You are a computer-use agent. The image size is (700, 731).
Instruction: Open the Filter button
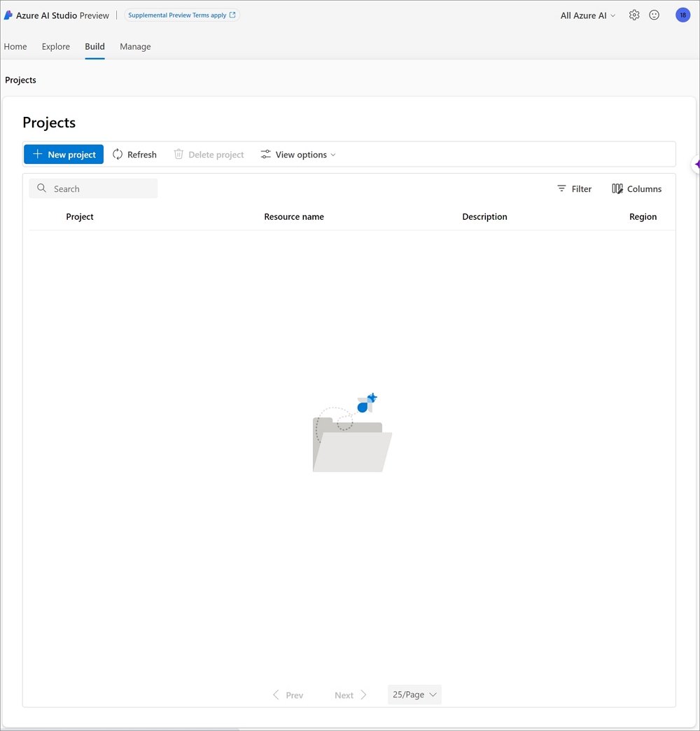[574, 189]
